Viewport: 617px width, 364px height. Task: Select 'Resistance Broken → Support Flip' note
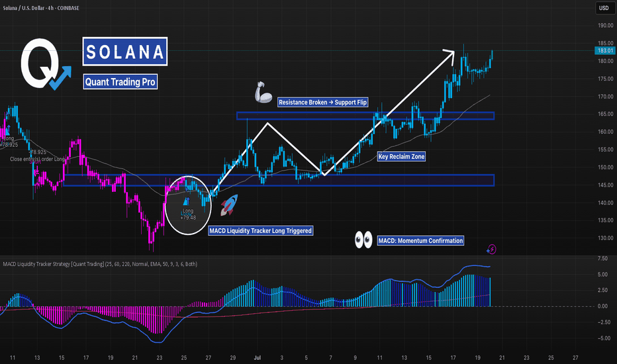322,103
